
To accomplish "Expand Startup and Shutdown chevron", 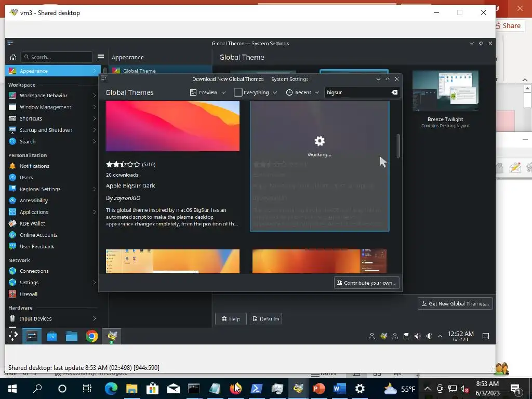I will (x=95, y=130).
